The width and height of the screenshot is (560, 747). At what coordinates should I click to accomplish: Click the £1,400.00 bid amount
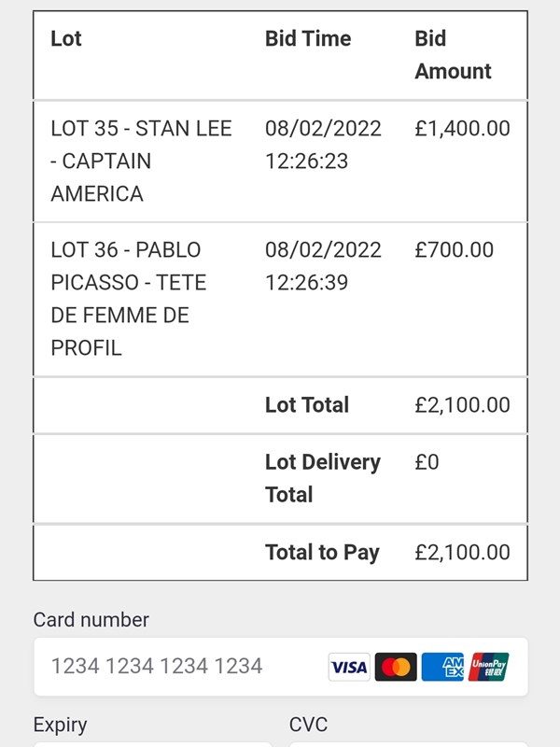pos(462,129)
